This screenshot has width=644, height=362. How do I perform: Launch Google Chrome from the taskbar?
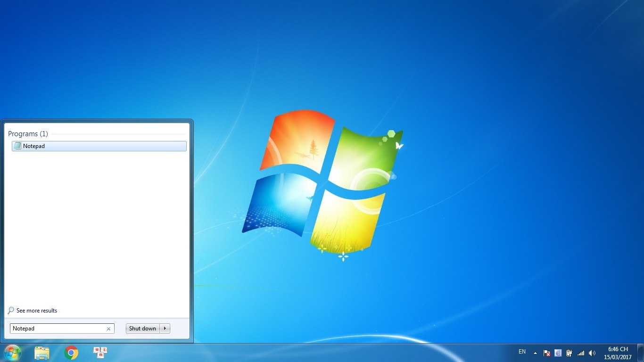71,353
